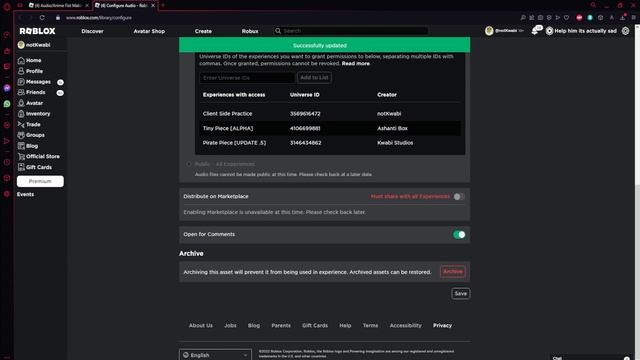Select the Tiny Piece [ALPHA] row
This screenshot has height=360, width=640.
330,128
